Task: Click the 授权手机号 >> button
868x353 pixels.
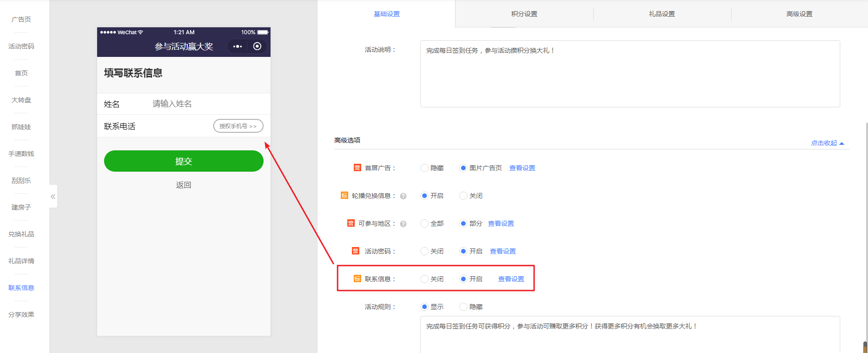Action: [238, 126]
